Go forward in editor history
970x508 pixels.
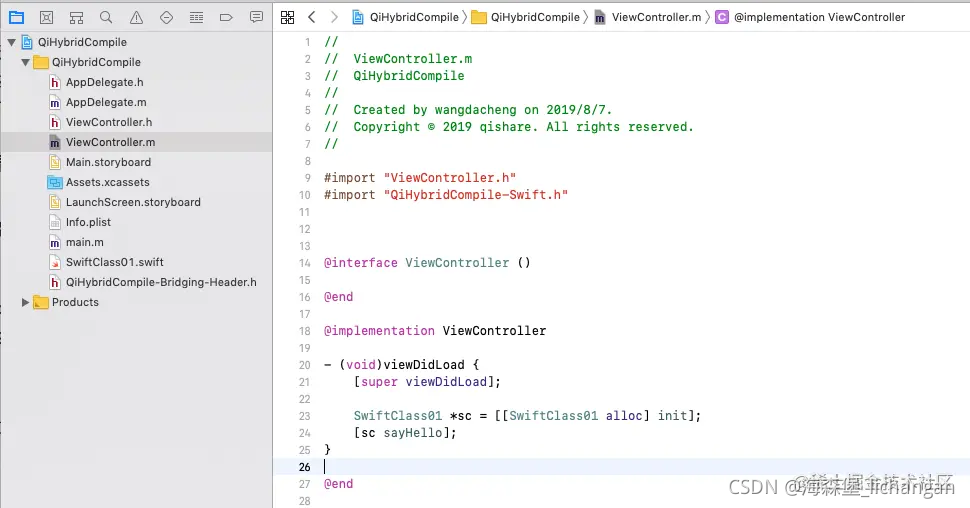coord(334,17)
